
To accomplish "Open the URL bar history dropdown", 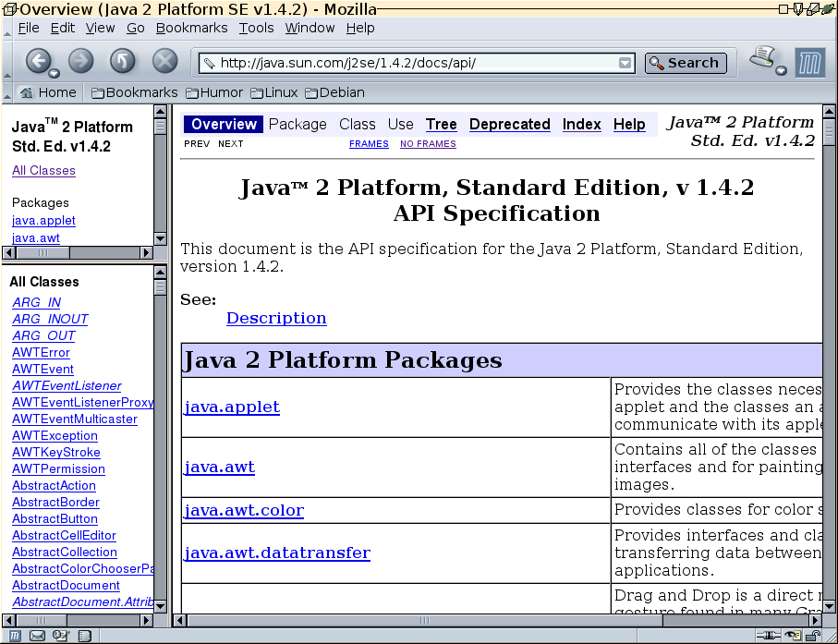I will [625, 63].
